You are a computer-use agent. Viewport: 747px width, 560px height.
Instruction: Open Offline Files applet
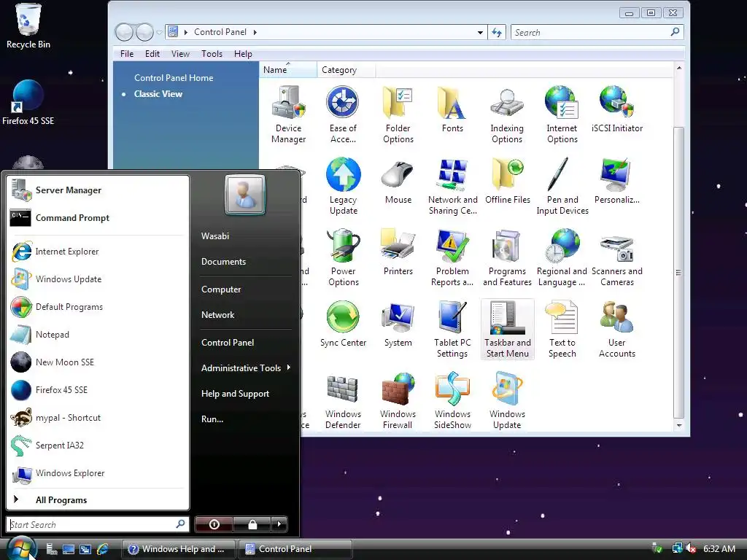(x=508, y=181)
